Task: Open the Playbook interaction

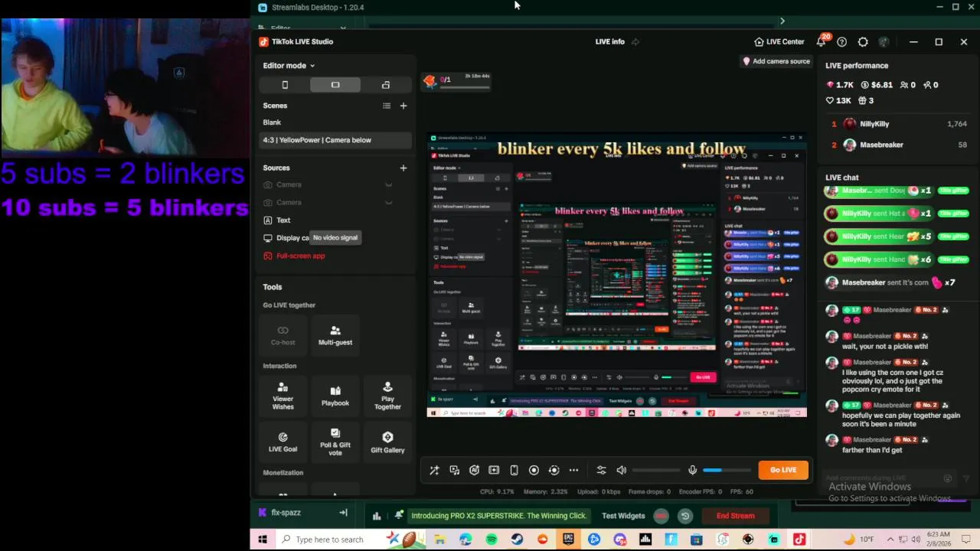Action: coord(335,396)
